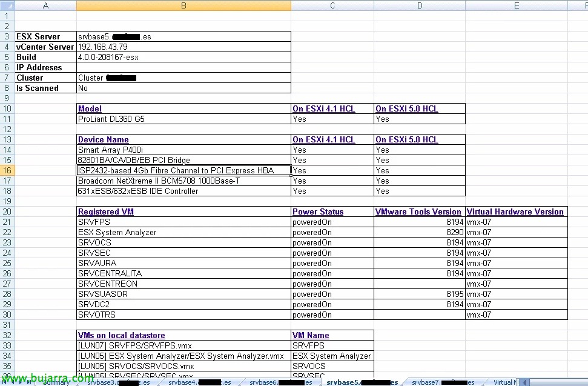Switch to the srvbase7 sheet tab
Image resolution: width=588 pixels, height=386 pixels.
443,382
